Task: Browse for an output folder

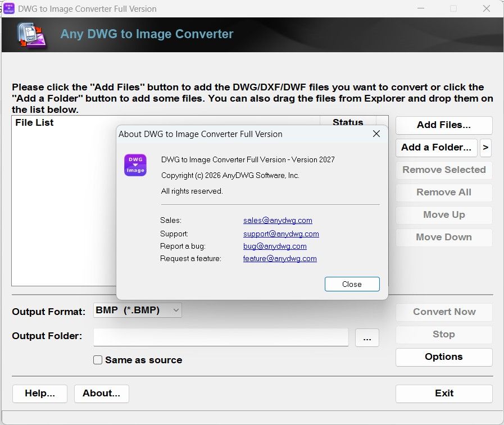Action: coord(367,337)
